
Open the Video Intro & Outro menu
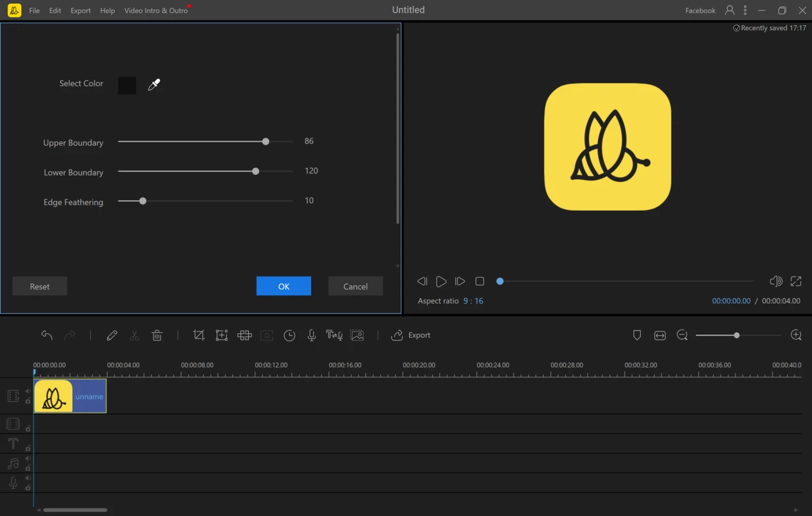[156, 10]
